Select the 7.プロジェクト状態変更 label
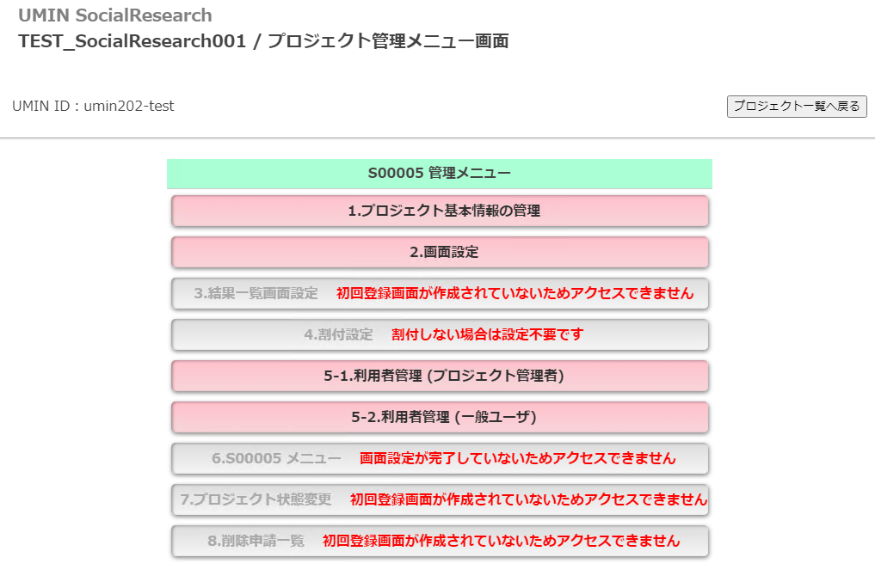875x588 pixels. (x=256, y=499)
